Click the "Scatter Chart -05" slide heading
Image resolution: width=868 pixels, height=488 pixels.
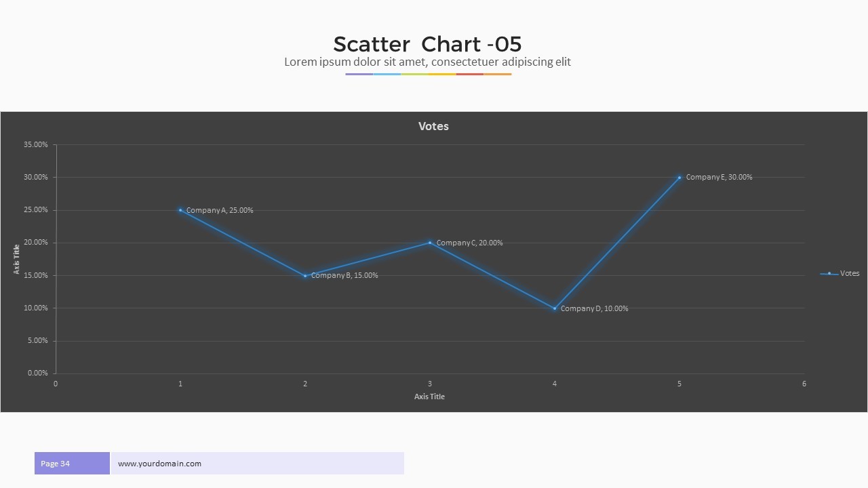click(427, 44)
